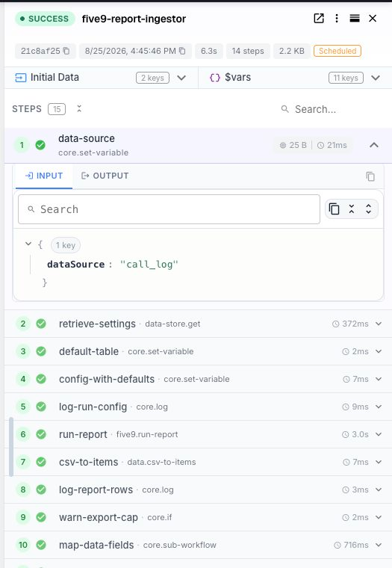Collapse all JSON nodes icon
The height and width of the screenshot is (568, 392).
coord(352,209)
